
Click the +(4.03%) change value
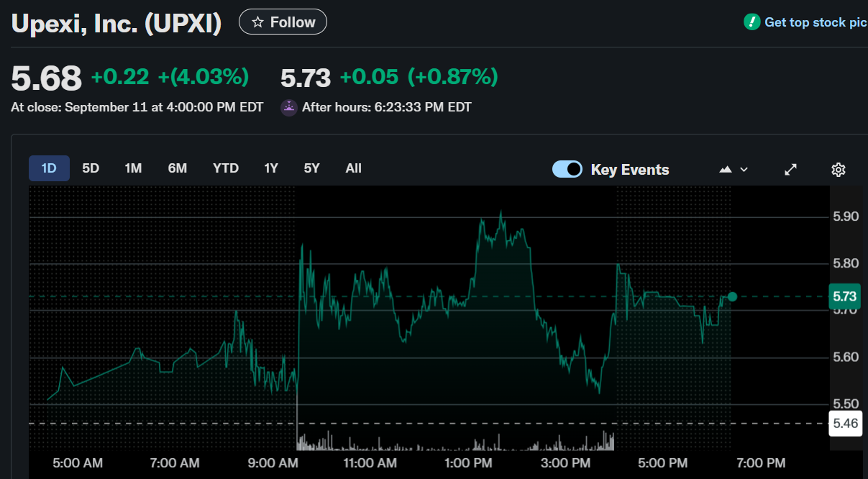tap(203, 76)
